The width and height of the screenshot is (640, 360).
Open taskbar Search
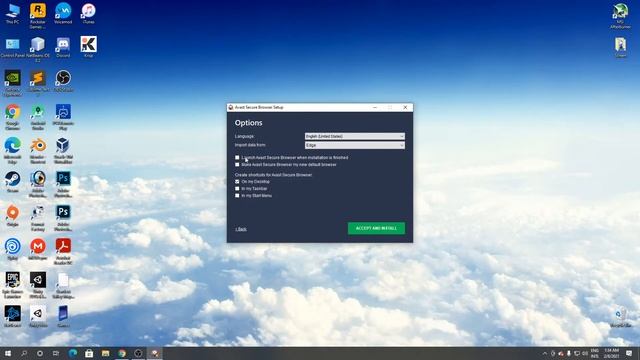point(24,353)
